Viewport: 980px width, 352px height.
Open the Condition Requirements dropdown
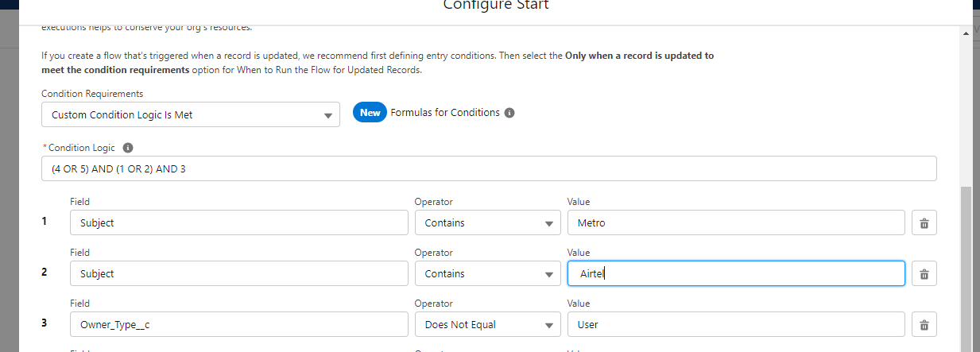[x=191, y=115]
